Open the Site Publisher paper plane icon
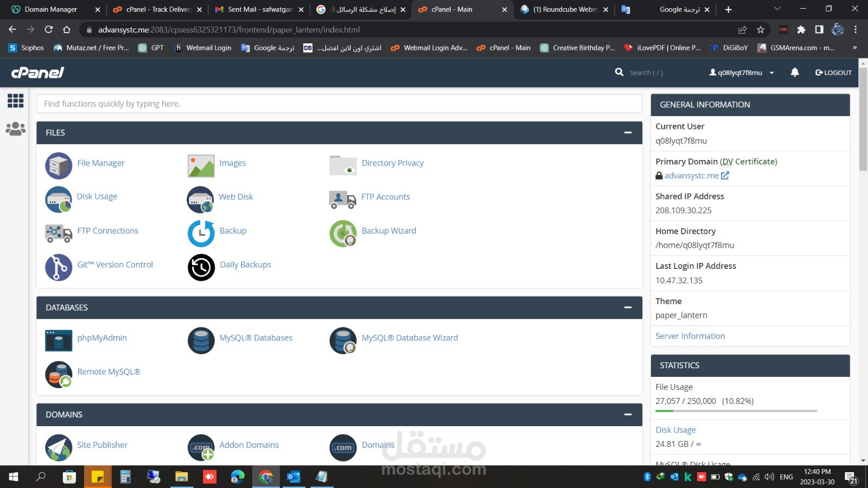This screenshot has height=488, width=868. point(59,447)
